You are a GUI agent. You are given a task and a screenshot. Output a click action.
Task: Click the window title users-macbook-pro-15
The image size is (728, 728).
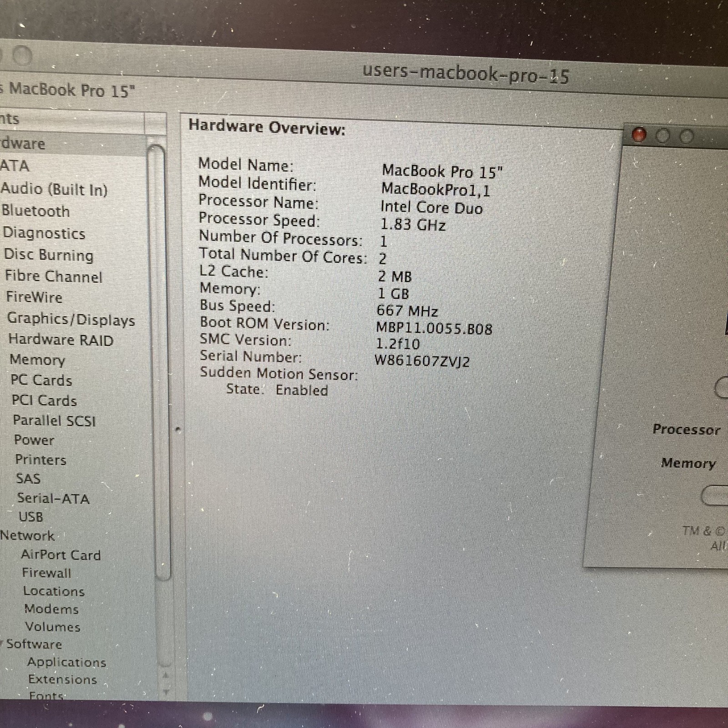[466, 75]
